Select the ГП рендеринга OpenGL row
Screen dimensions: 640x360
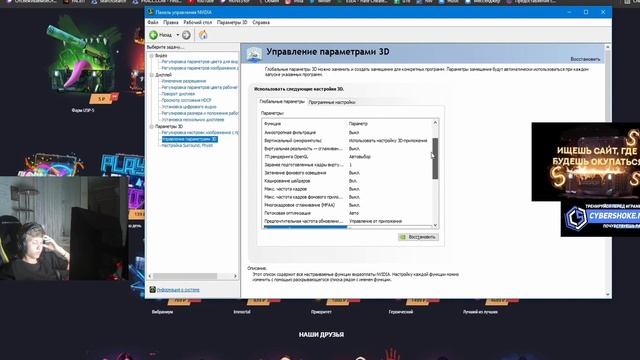coord(347,157)
